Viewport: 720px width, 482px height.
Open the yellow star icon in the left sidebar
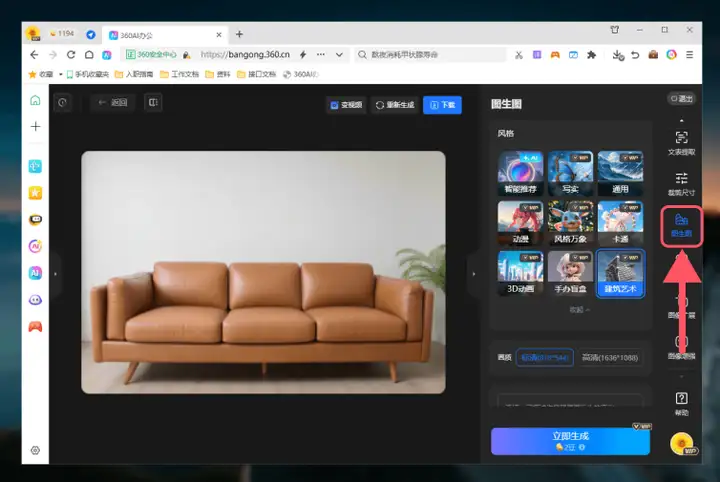(x=35, y=193)
